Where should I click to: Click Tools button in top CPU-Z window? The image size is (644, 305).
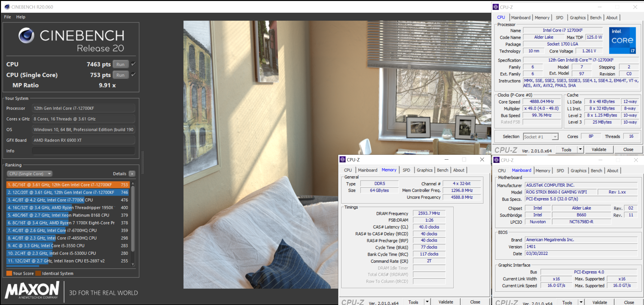[x=566, y=150]
